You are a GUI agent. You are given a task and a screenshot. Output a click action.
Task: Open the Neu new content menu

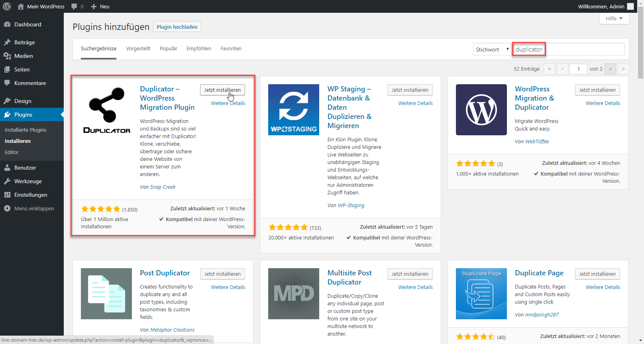pos(100,6)
